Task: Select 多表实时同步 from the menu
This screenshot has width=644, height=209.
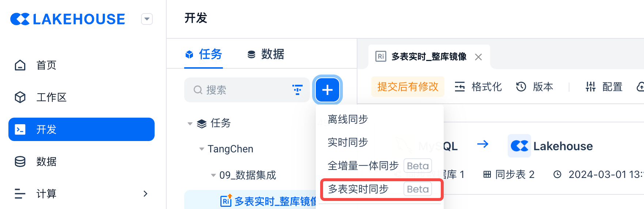Action: pos(358,189)
